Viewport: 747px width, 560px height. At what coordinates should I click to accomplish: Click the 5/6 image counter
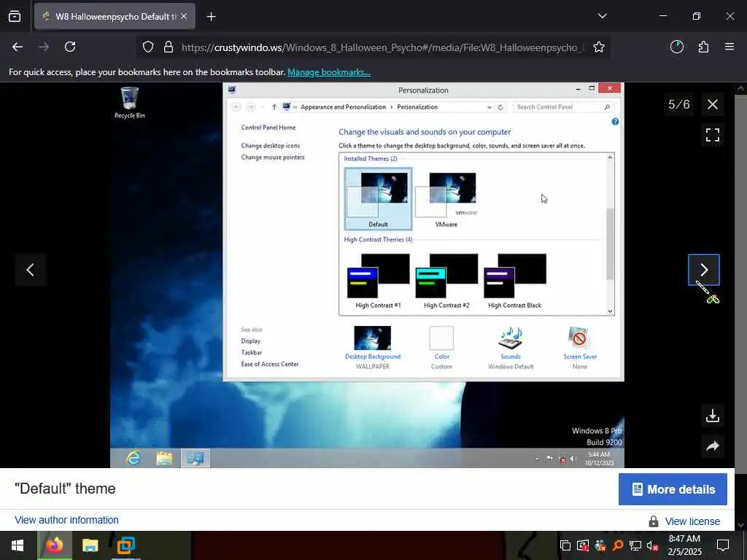pyautogui.click(x=679, y=104)
